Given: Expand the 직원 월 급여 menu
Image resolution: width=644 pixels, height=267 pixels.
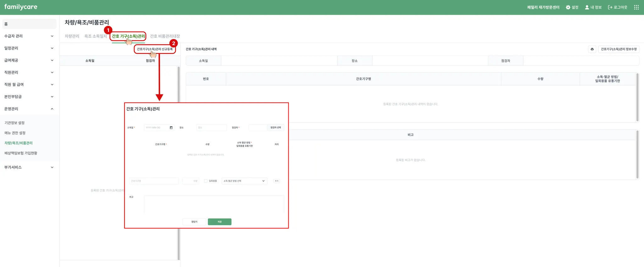Looking at the screenshot, I should click(29, 85).
